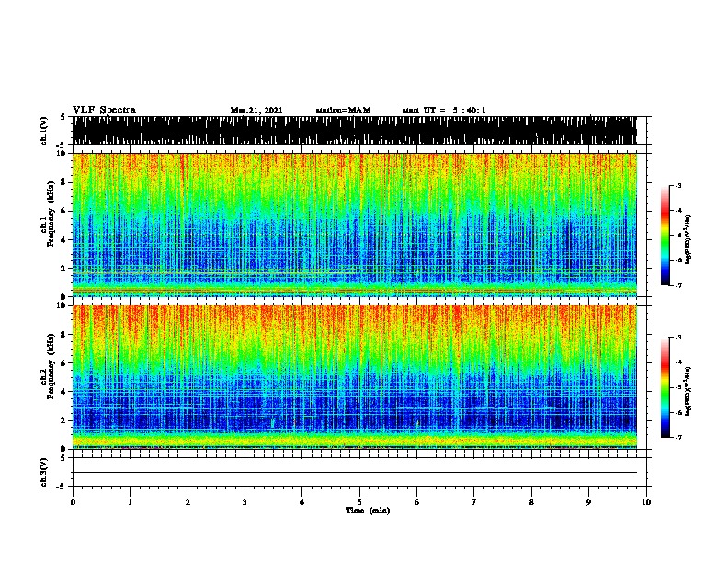Image resolution: width=728 pixels, height=563 pixels.
Task: Click the "4" tick on the time axis
Action: click(x=302, y=502)
